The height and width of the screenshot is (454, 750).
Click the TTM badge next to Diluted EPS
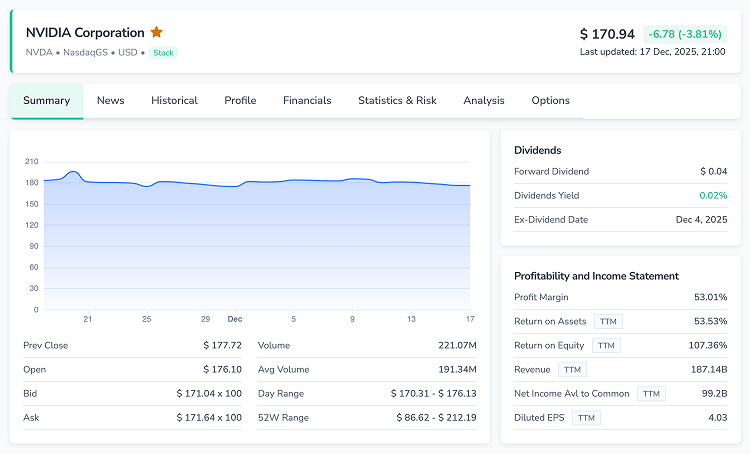point(586,418)
